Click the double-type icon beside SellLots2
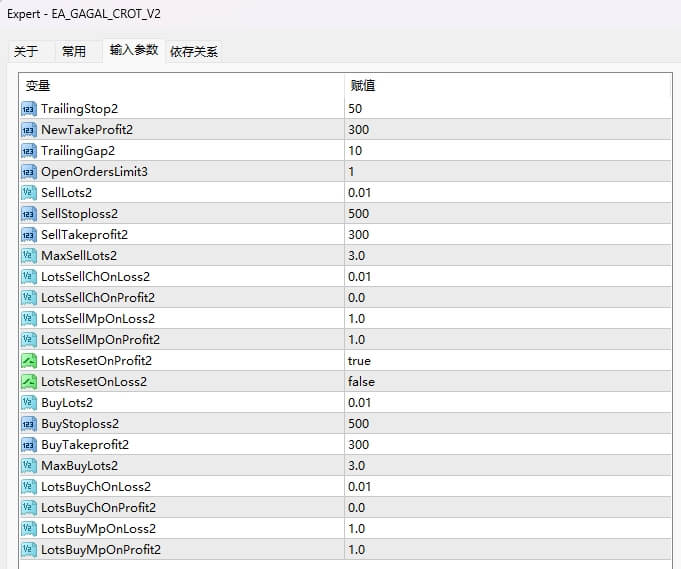The width and height of the screenshot is (681, 569). click(29, 192)
